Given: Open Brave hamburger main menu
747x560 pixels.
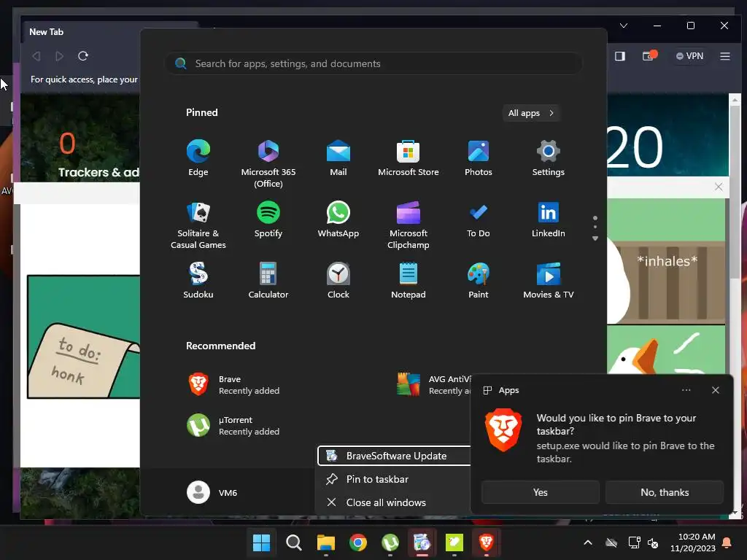Looking at the screenshot, I should click(725, 56).
